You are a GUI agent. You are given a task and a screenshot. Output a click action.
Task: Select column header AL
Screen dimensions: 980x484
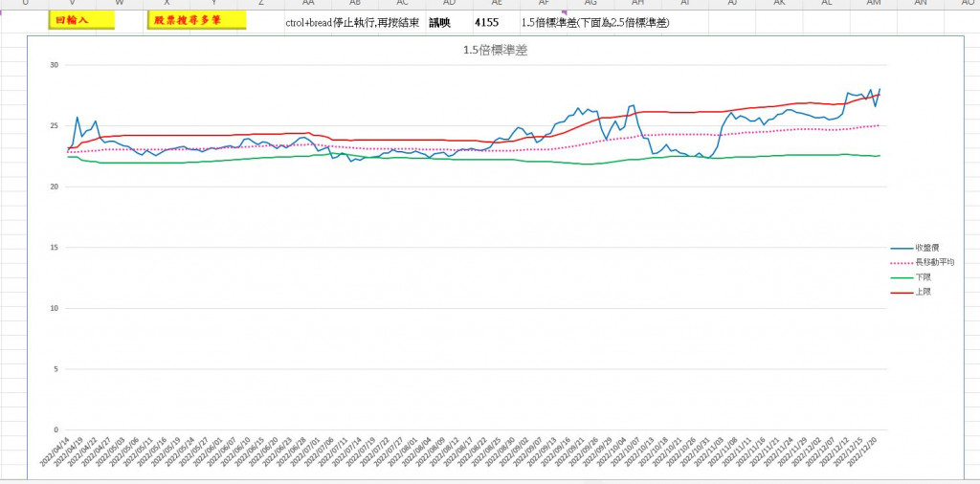(x=826, y=4)
